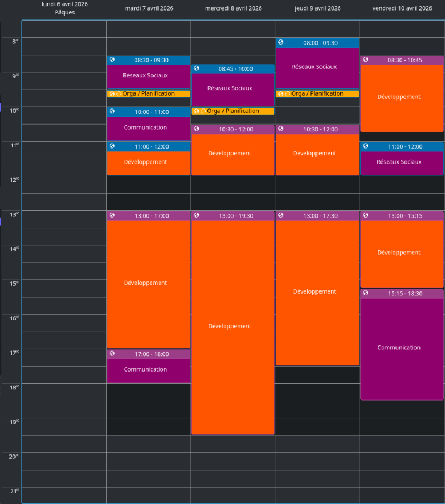The height and width of the screenshot is (504, 445).
Task: Click globe icon on Friday's 11:00 event
Action: [x=365, y=146]
